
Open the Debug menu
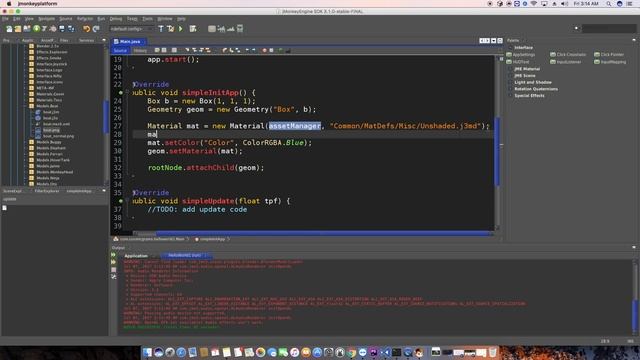click(116, 19)
